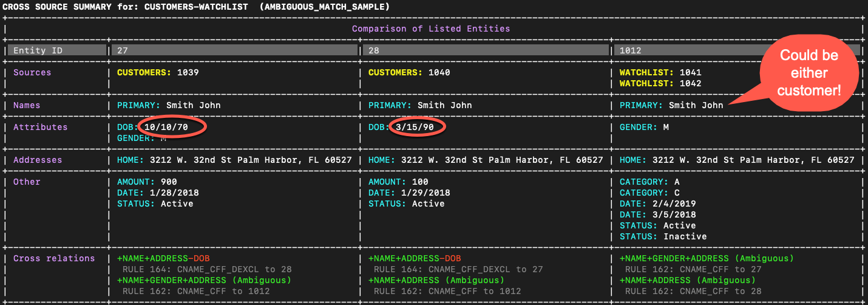Image resolution: width=868 pixels, height=305 pixels.
Task: Click the AMOUNT: 100 value
Action: pos(398,182)
